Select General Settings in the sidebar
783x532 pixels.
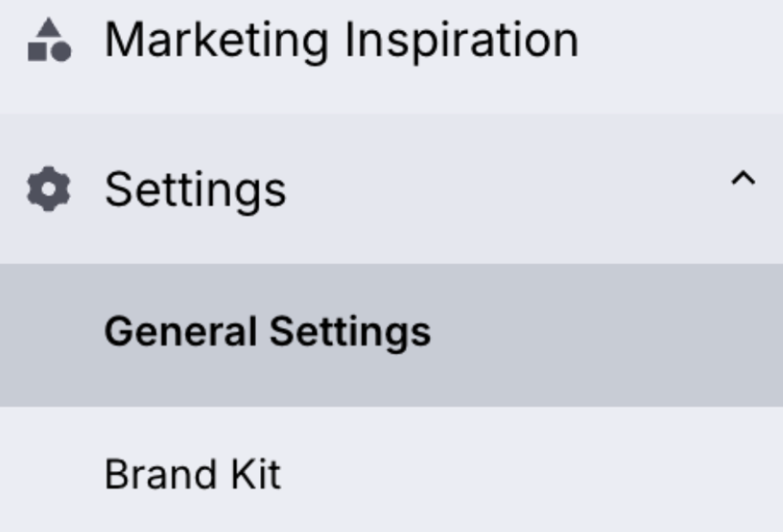(x=267, y=332)
